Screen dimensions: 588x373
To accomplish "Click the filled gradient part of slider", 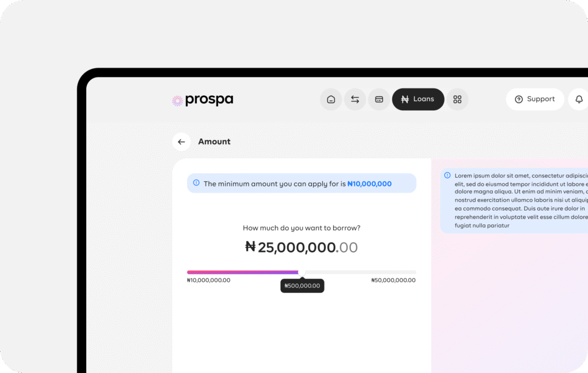I will pyautogui.click(x=243, y=272).
